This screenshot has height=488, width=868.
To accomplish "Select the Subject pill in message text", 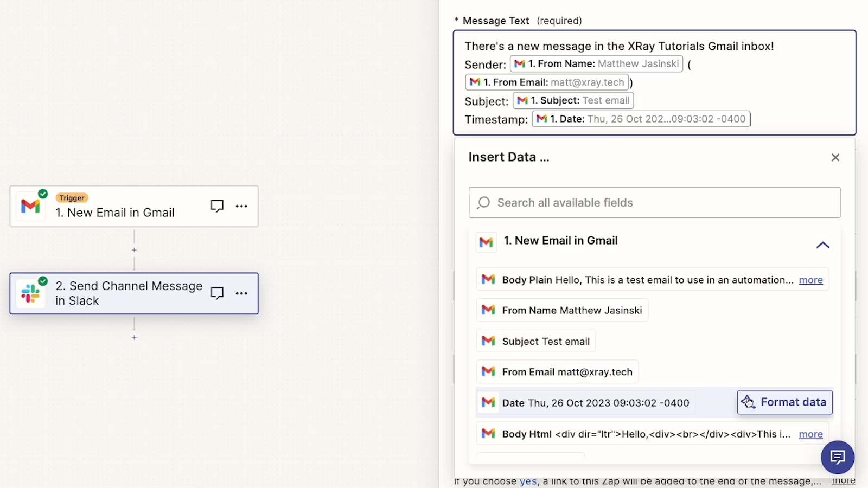I will click(x=573, y=101).
